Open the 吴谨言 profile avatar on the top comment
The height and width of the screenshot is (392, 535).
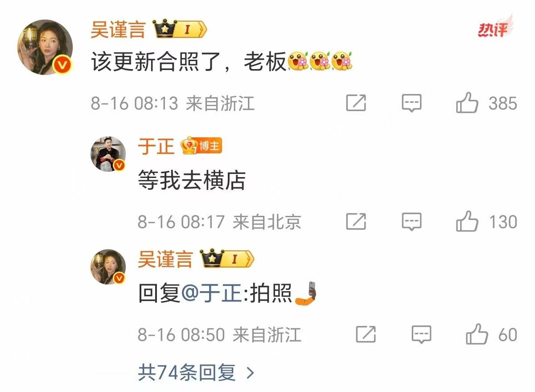click(x=45, y=47)
